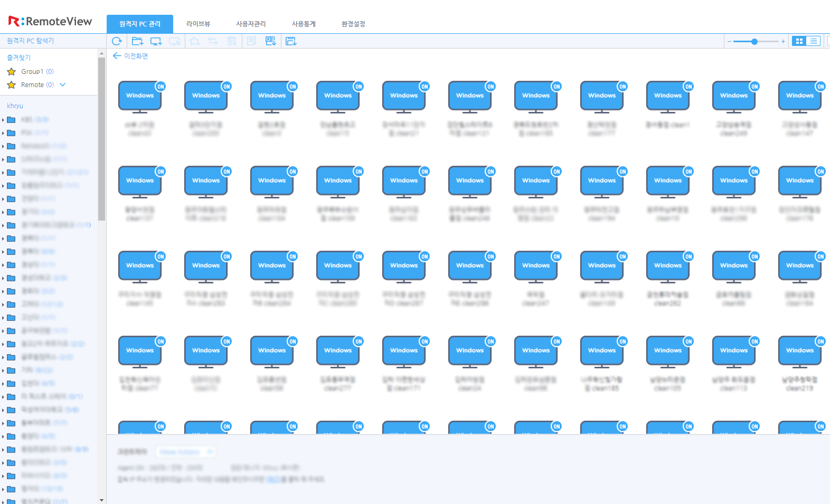Viewport: 830px width, 504px height.
Task: Sidebar scrollbar up arrow
Action: coord(101,53)
